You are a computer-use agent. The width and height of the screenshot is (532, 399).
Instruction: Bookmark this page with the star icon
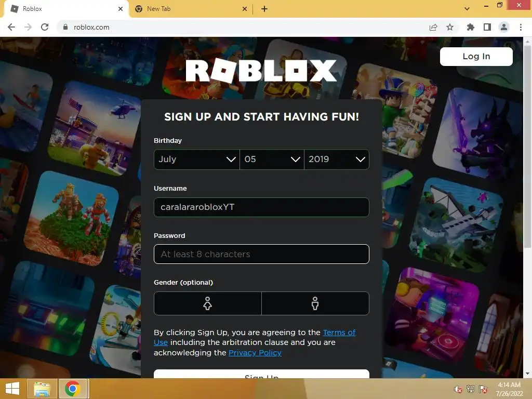450,27
